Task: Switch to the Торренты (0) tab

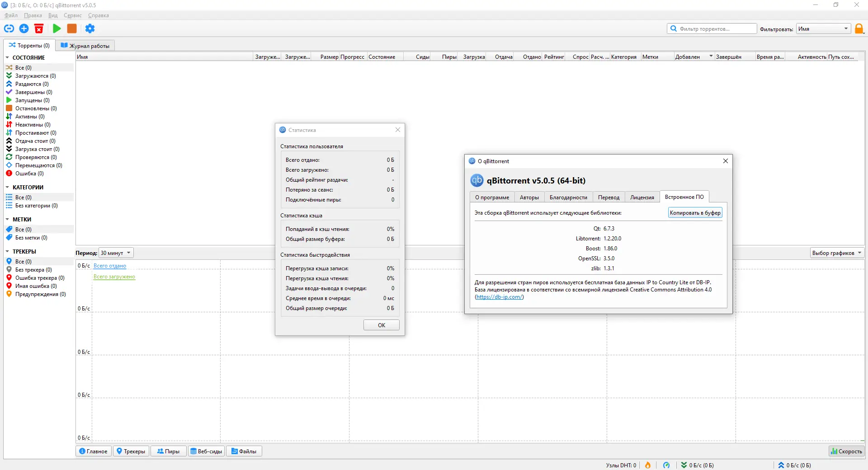Action: coord(29,46)
